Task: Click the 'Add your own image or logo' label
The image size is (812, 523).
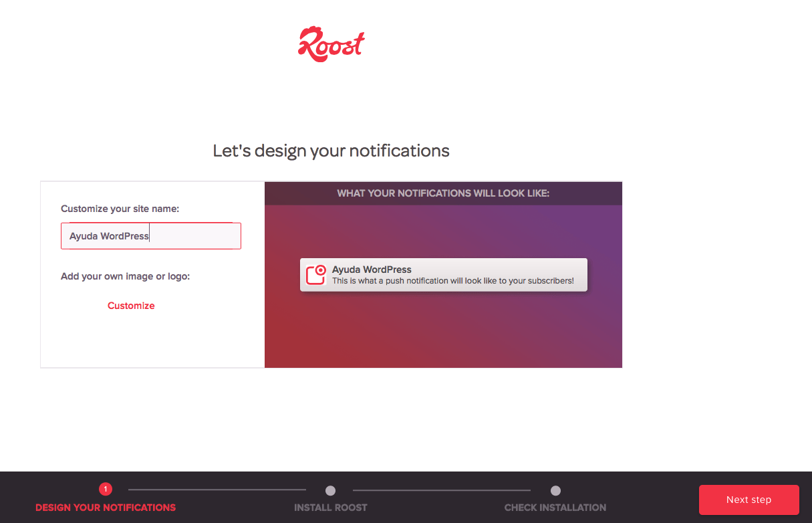Action: tap(125, 276)
